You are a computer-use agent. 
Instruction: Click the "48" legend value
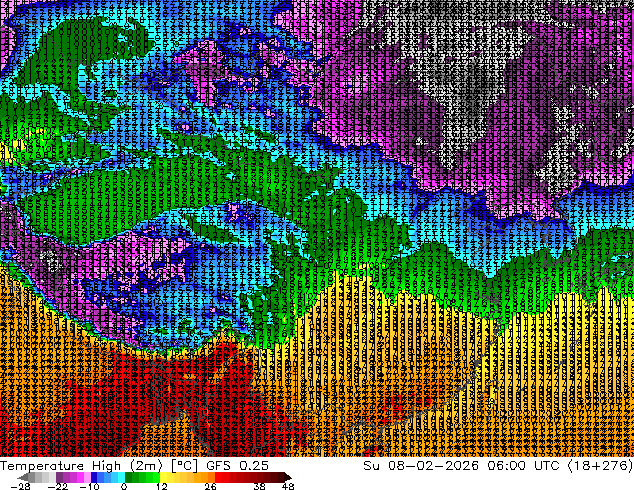[x=288, y=486]
